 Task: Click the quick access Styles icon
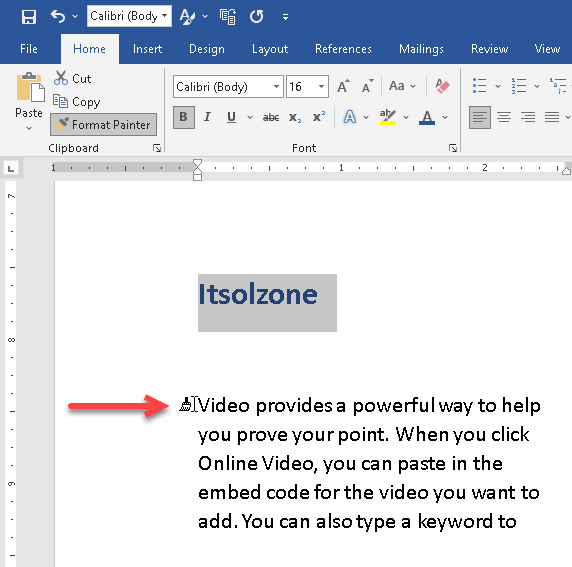(188, 16)
